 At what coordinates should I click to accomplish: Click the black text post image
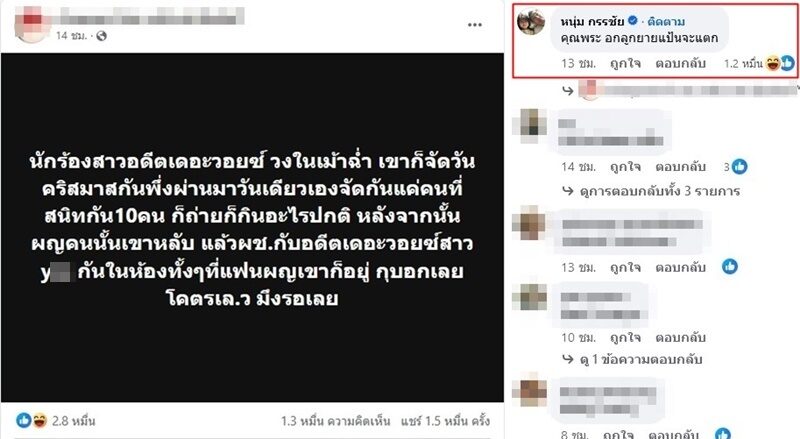coord(252,228)
